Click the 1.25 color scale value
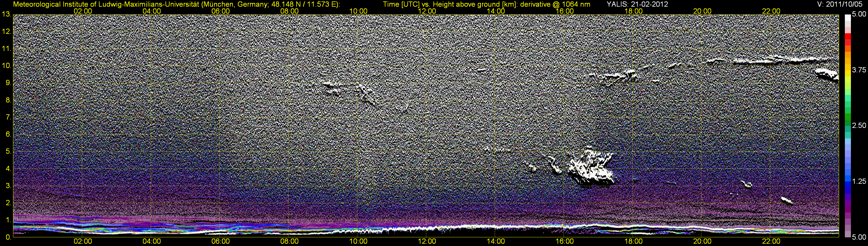The image size is (868, 246). 859,181
